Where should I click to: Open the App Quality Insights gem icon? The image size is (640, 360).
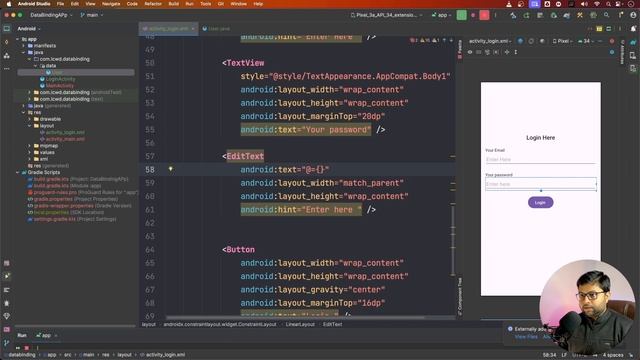tap(7, 316)
